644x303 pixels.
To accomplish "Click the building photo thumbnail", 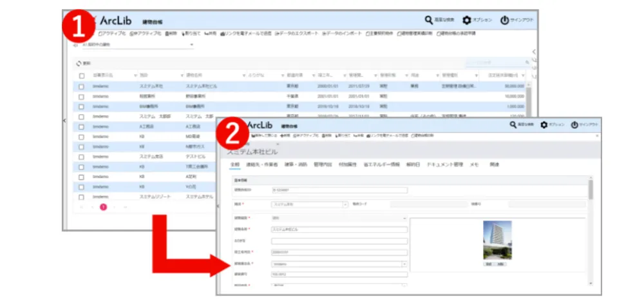I will 497,240.
